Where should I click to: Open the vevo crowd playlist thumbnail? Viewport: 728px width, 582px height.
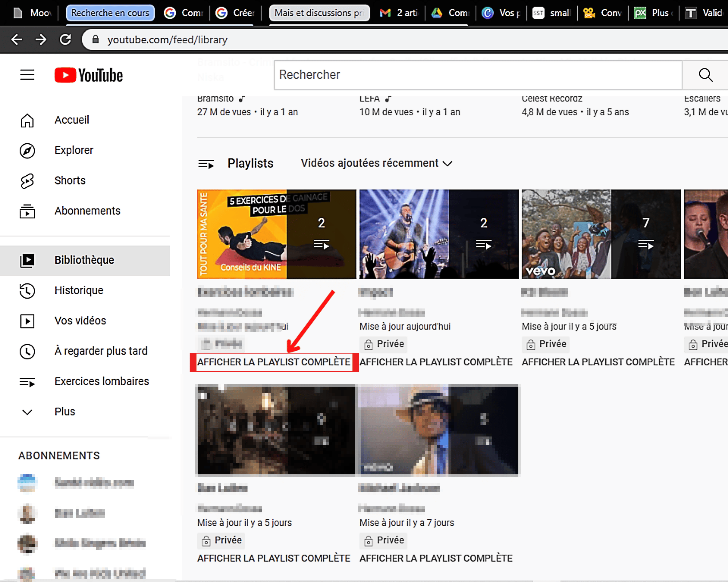click(x=601, y=234)
